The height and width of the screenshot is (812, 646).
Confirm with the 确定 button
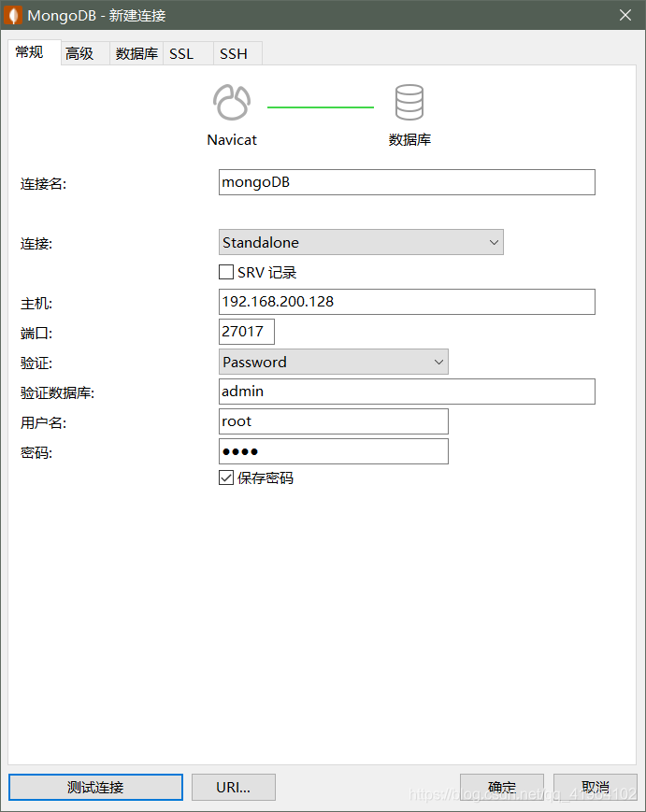[501, 787]
